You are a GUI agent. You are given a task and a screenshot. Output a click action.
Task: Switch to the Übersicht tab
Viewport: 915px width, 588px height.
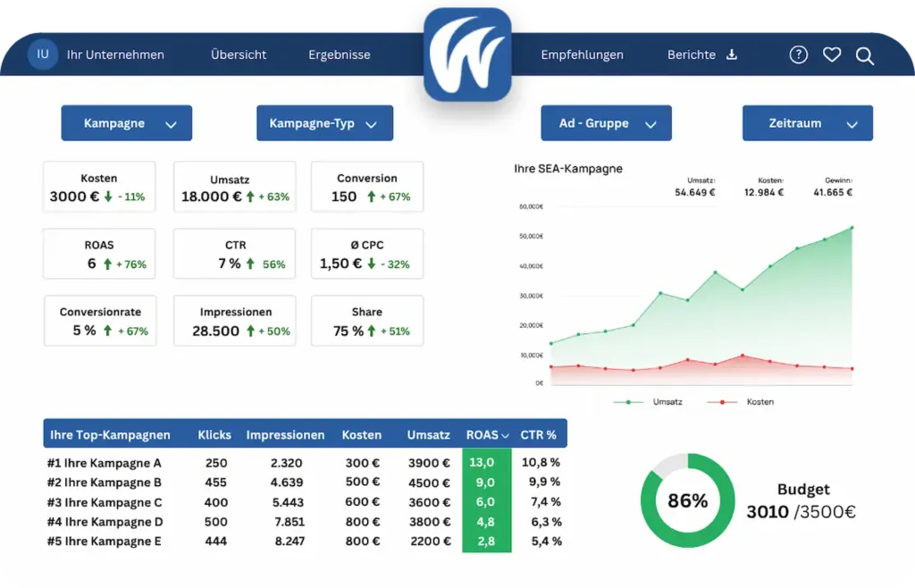pyautogui.click(x=239, y=55)
